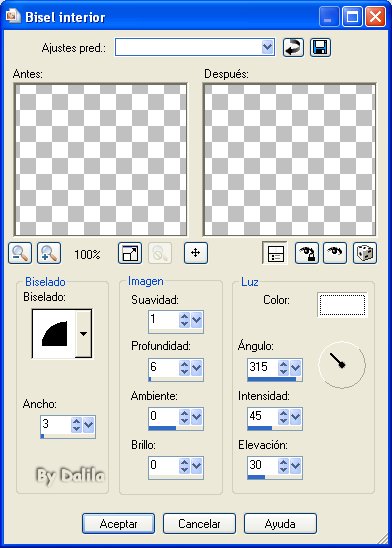
Task: Open the Ángulo value dropdown arrow
Action: (x=296, y=367)
